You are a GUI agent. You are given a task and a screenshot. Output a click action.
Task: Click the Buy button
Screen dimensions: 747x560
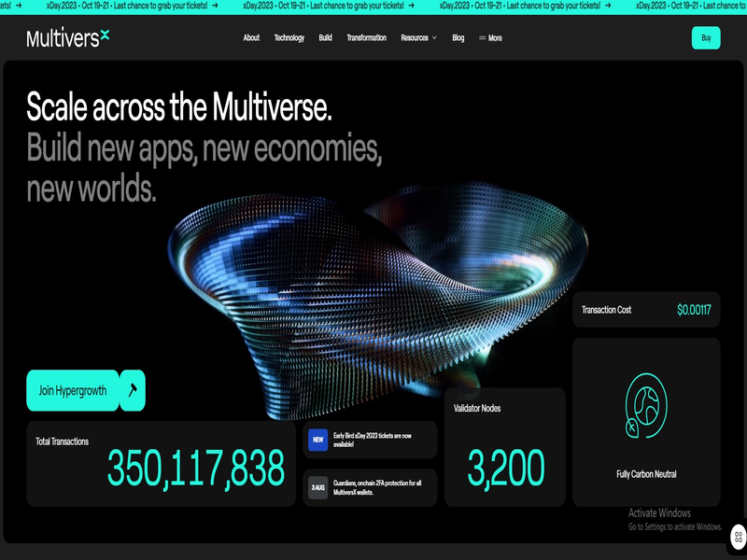(706, 38)
